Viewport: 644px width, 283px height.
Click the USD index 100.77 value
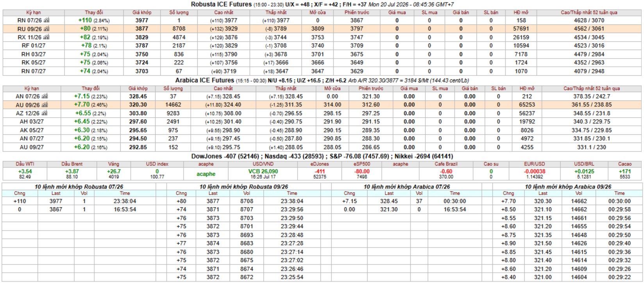[x=157, y=177]
